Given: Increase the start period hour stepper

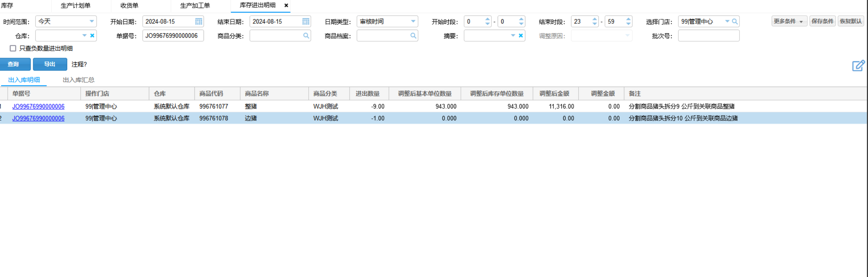Looking at the screenshot, I should 487,19.
